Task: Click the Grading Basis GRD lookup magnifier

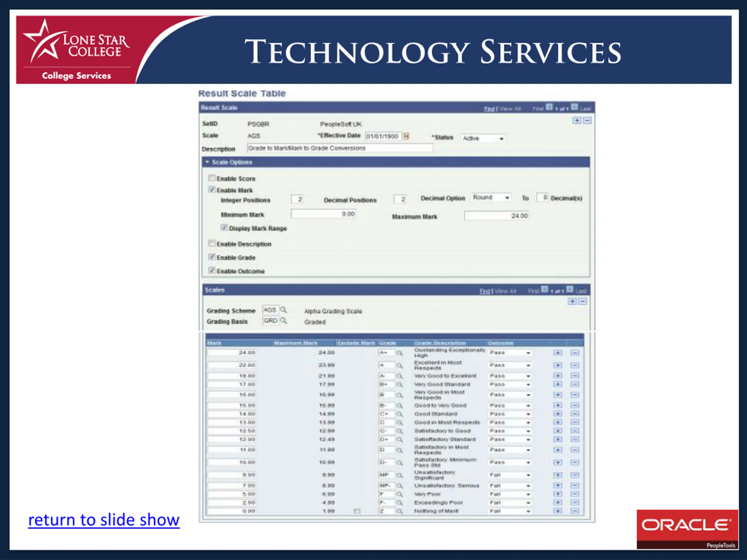Action: [x=284, y=320]
